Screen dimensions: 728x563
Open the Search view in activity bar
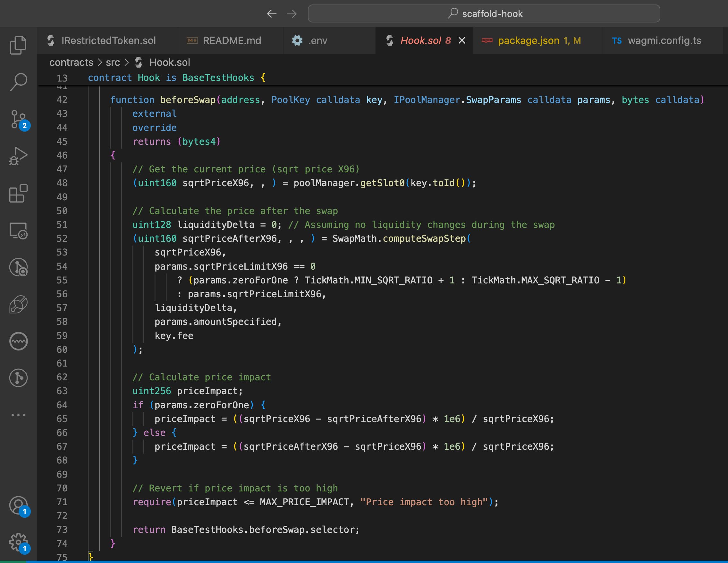(x=18, y=82)
